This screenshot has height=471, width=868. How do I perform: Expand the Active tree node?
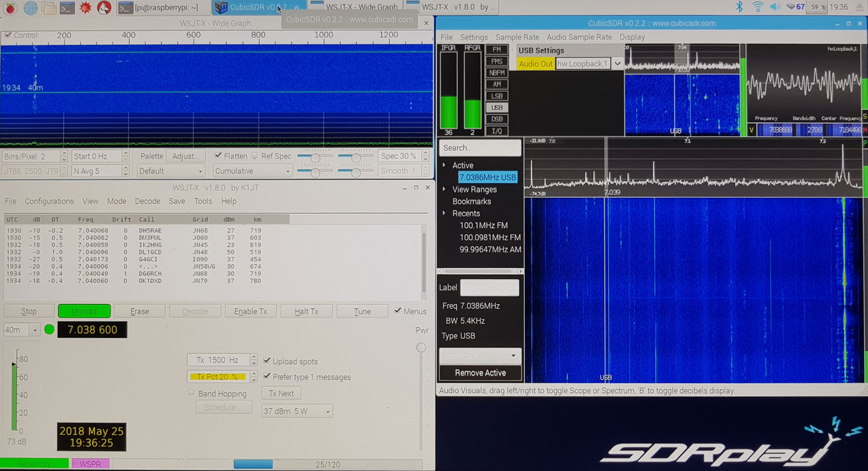pyautogui.click(x=444, y=166)
